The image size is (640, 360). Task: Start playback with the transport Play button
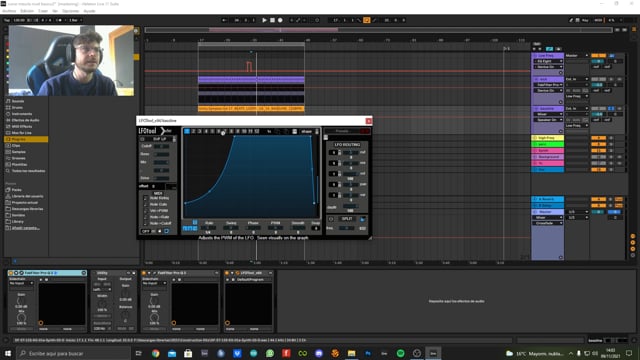[x=264, y=20]
